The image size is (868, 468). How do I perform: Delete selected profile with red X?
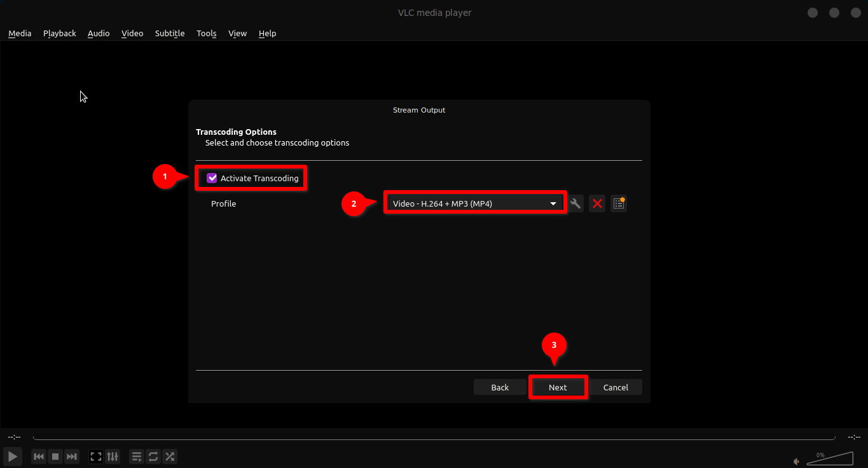[x=597, y=203]
